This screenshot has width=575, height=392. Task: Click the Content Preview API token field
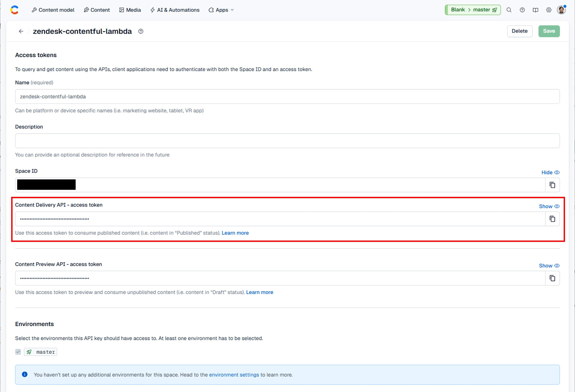pos(280,278)
